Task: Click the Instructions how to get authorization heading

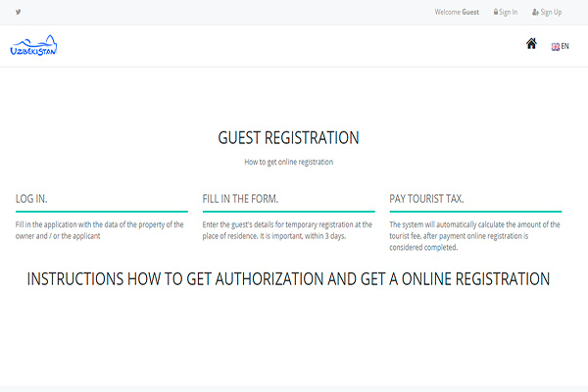Action: point(288,278)
